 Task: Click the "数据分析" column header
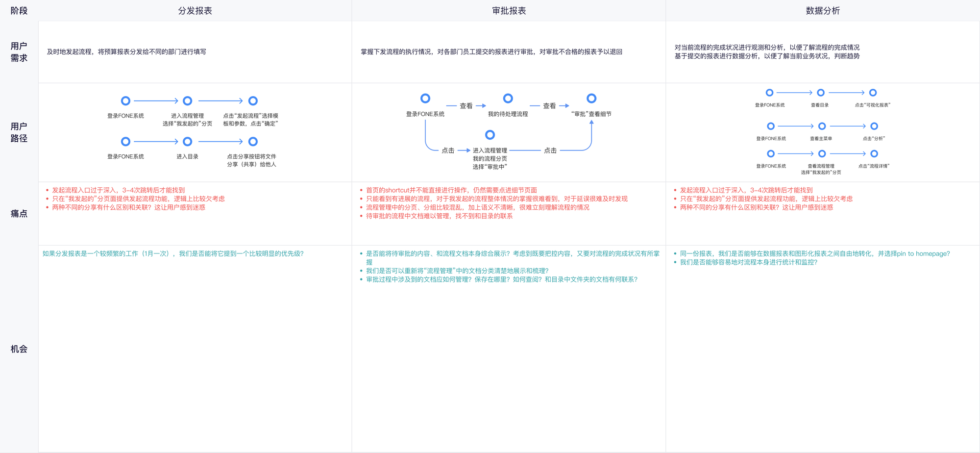click(822, 11)
